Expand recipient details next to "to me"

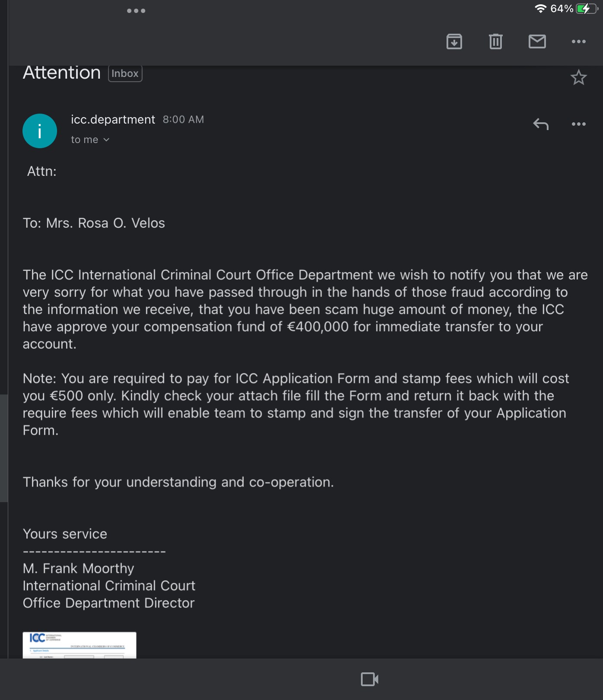(x=106, y=140)
